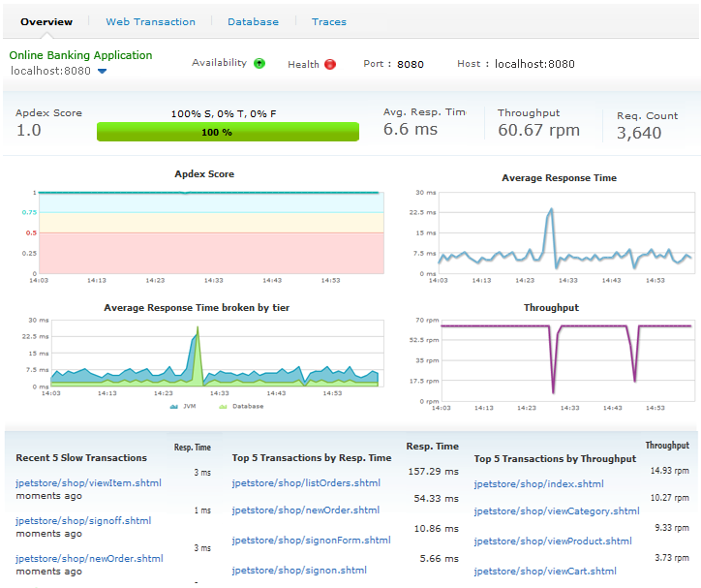Select the Overview tab
Viewport: 701px width, 588px height.
tap(46, 22)
